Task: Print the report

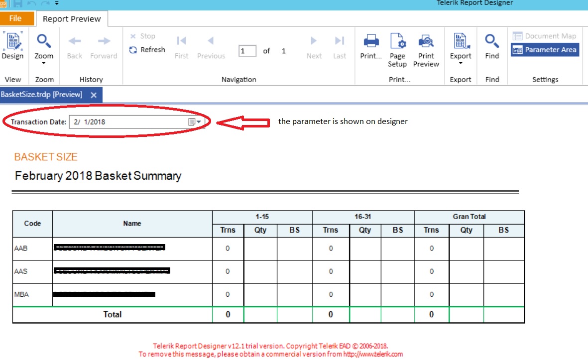Action: (371, 47)
